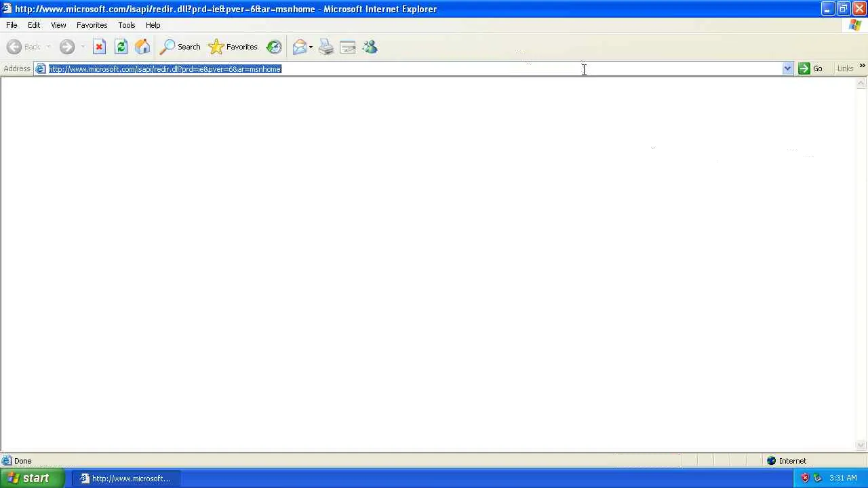This screenshot has width=868, height=488.
Task: Click inside the Address bar URL field
Action: click(x=415, y=69)
